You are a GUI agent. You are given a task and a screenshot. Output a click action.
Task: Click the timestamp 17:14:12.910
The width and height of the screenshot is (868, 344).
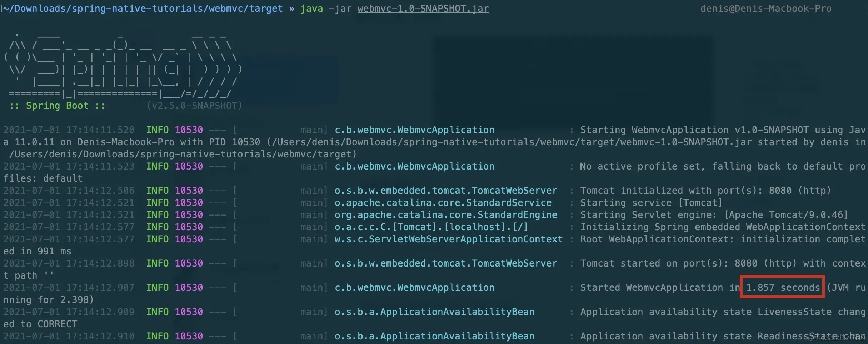coord(100,336)
